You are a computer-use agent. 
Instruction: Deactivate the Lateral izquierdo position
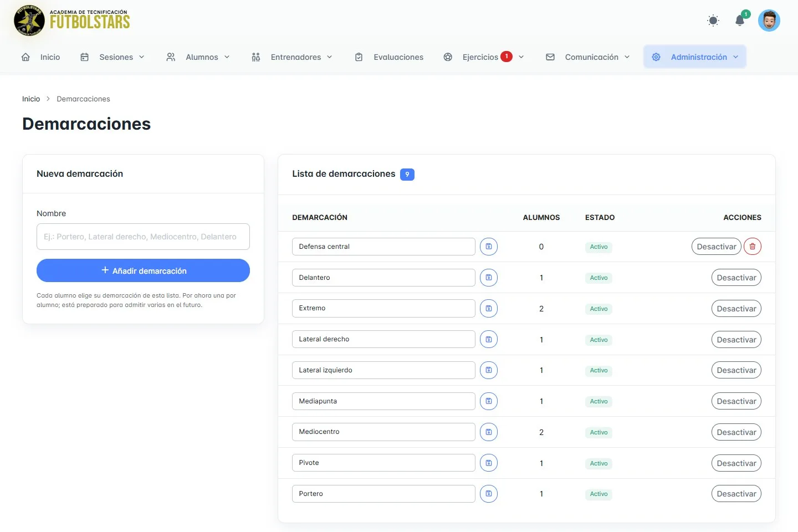click(x=736, y=370)
